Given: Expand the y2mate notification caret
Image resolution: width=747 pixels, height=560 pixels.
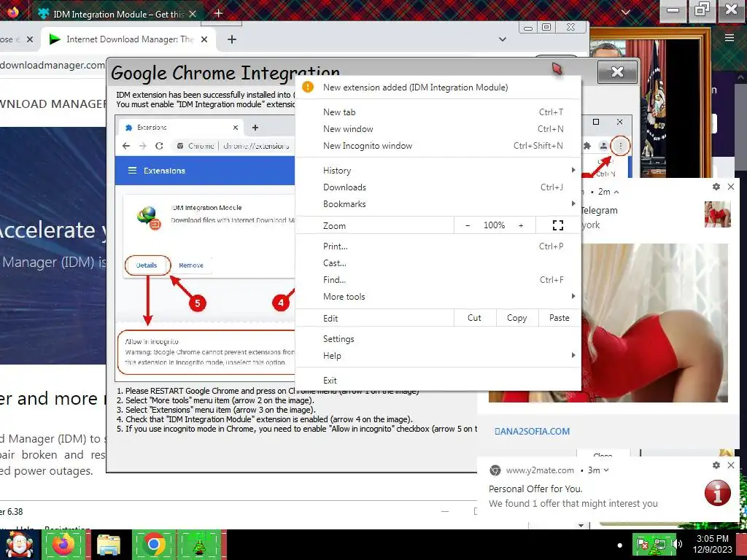Looking at the screenshot, I should coord(606,470).
